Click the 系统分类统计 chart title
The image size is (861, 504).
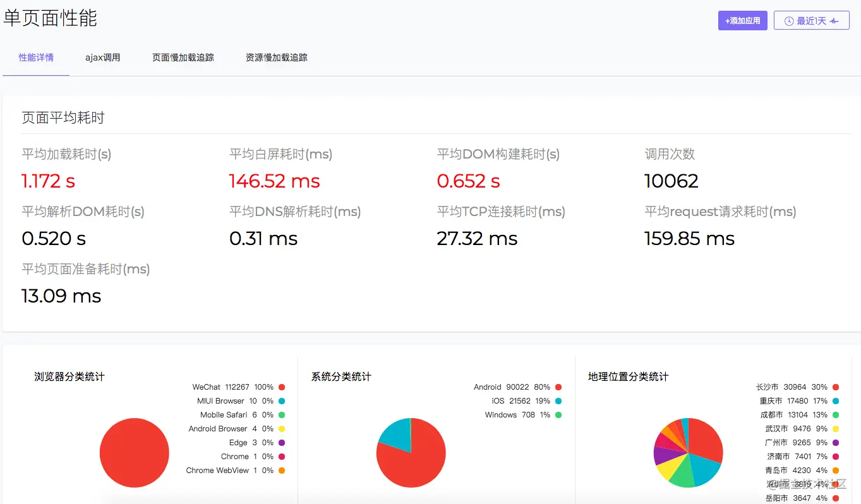pyautogui.click(x=341, y=376)
